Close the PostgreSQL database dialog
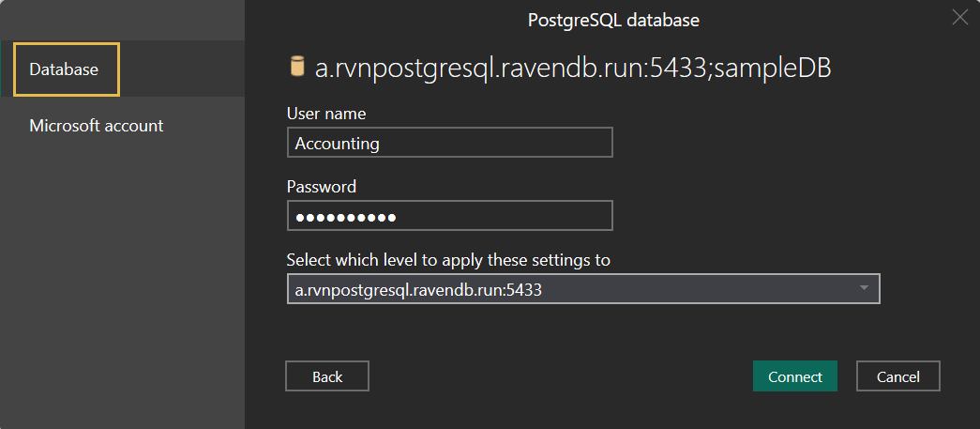980x429 pixels. pos(960,18)
